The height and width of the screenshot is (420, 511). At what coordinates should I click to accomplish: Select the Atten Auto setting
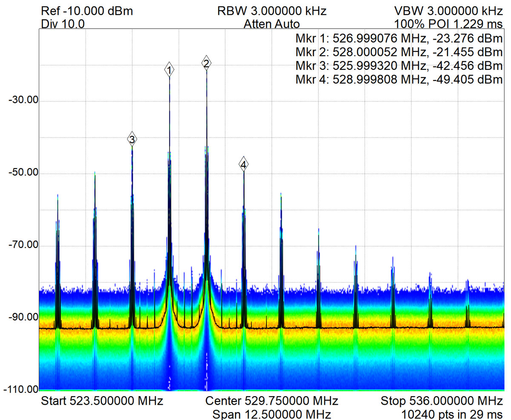coord(271,24)
